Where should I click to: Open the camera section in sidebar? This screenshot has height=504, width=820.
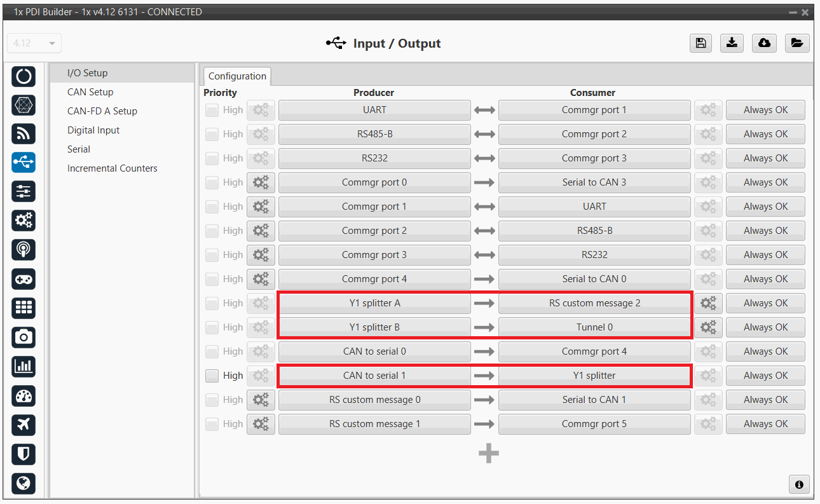pyautogui.click(x=24, y=337)
